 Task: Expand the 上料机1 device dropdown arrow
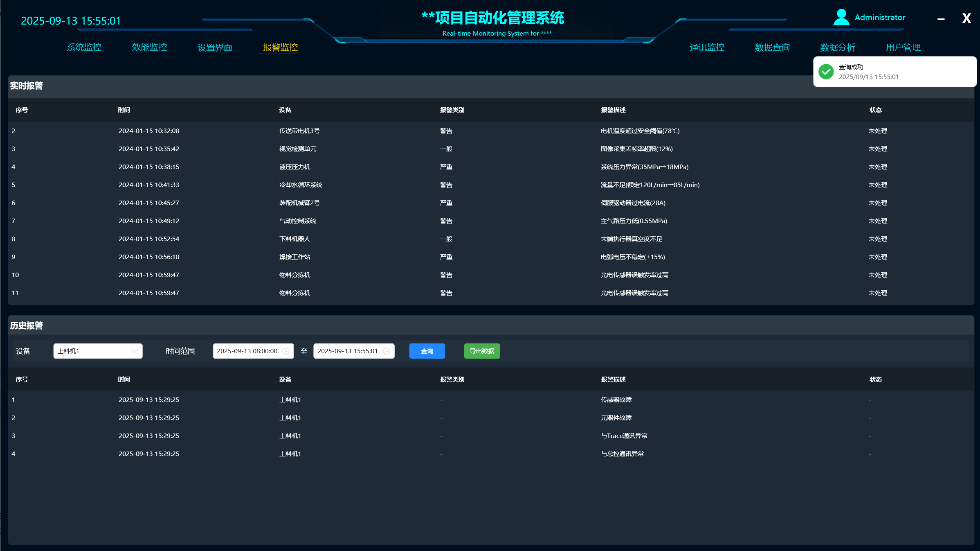[134, 351]
